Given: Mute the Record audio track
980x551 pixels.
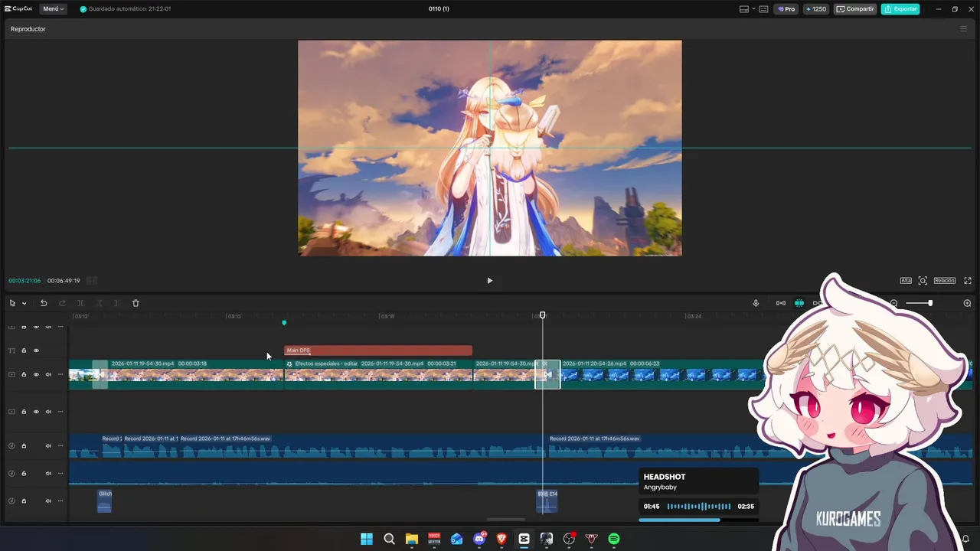Looking at the screenshot, I should click(48, 446).
